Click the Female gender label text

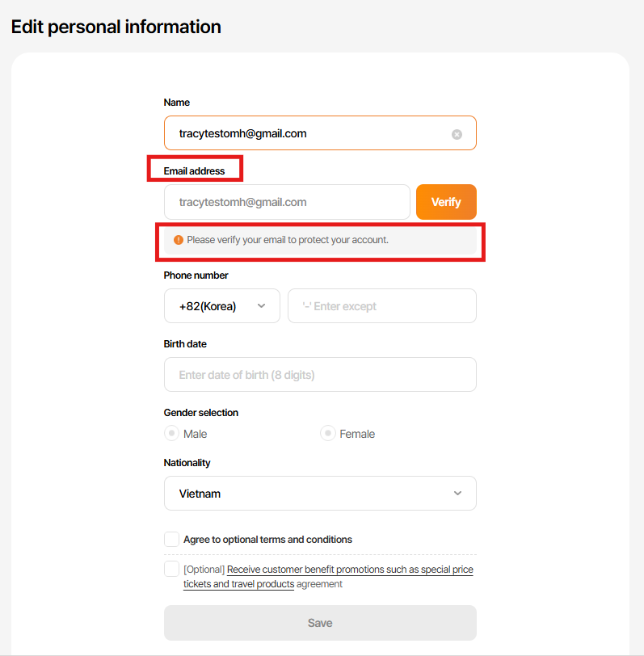[x=357, y=434]
